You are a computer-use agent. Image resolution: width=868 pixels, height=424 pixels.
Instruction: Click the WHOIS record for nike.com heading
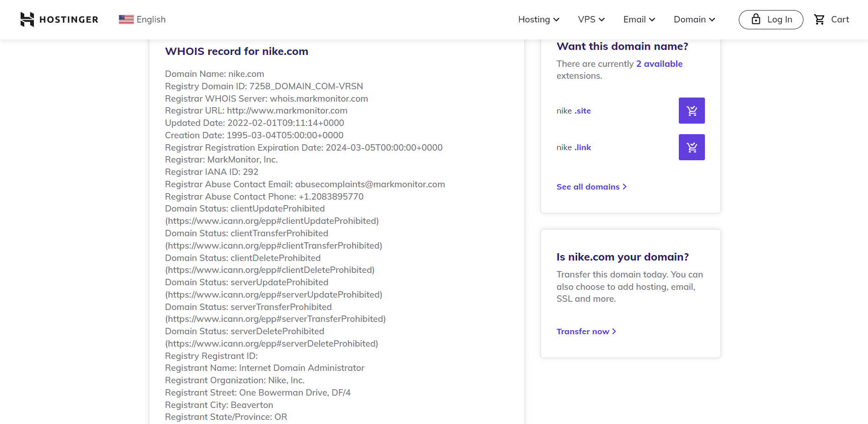[x=236, y=51]
